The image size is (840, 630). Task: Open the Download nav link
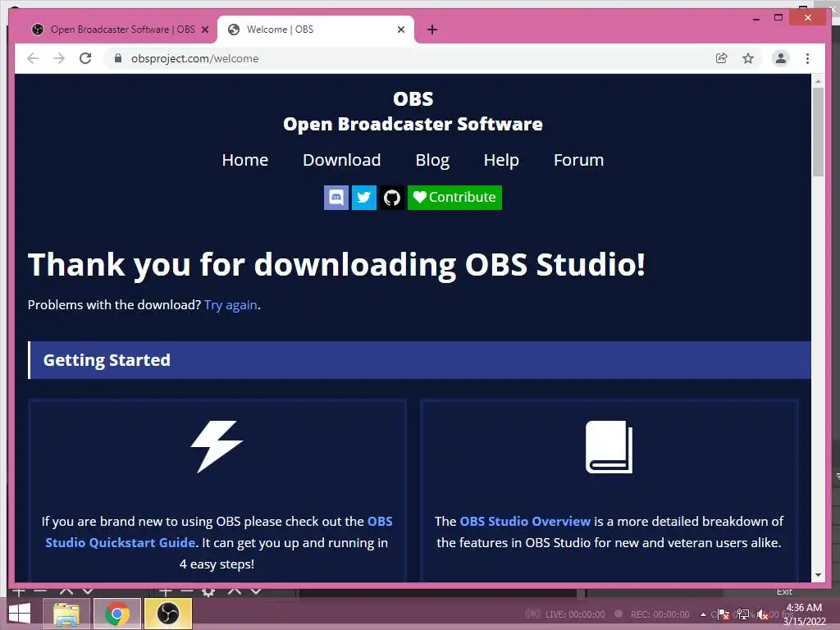click(342, 160)
